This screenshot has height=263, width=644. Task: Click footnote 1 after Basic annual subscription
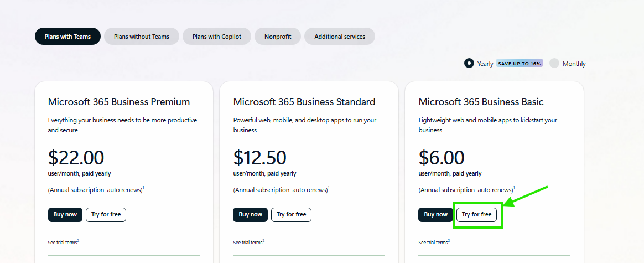(514, 189)
